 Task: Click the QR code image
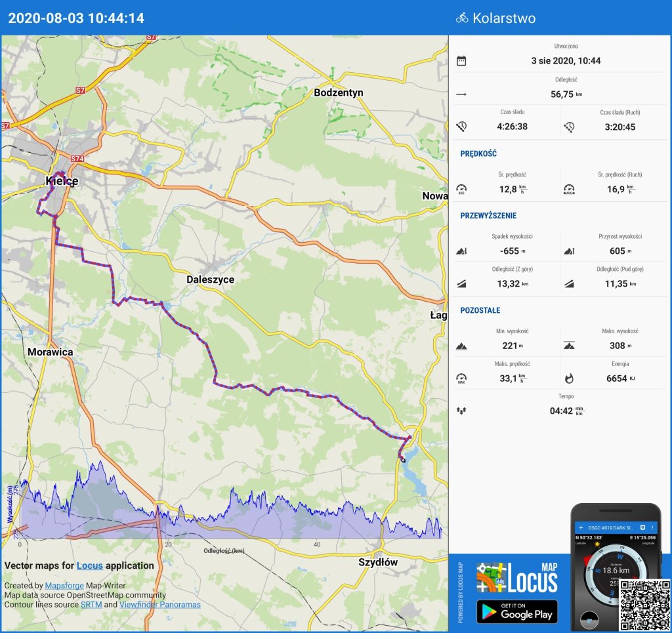pyautogui.click(x=642, y=604)
